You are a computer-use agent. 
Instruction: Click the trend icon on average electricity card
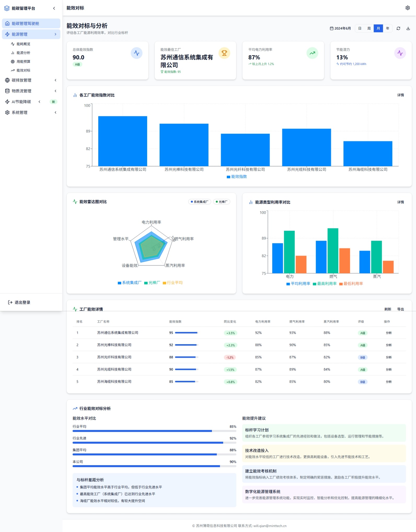pyautogui.click(x=312, y=53)
